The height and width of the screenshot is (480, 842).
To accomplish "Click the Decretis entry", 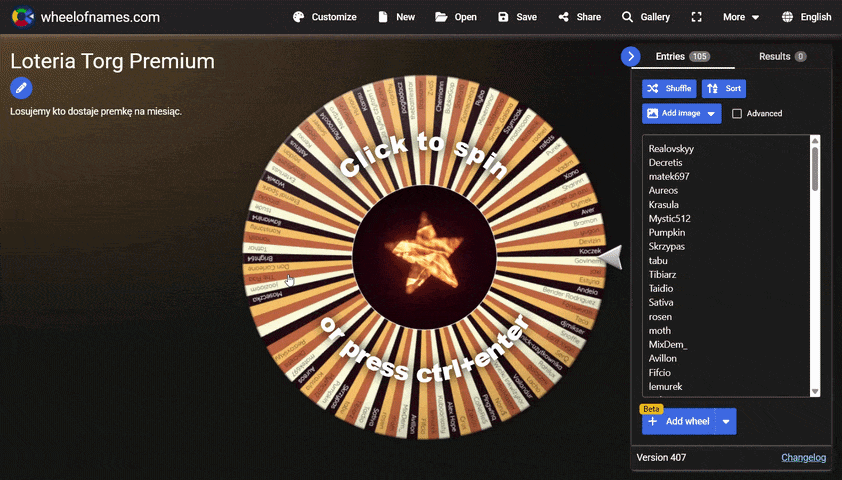I will pos(665,163).
